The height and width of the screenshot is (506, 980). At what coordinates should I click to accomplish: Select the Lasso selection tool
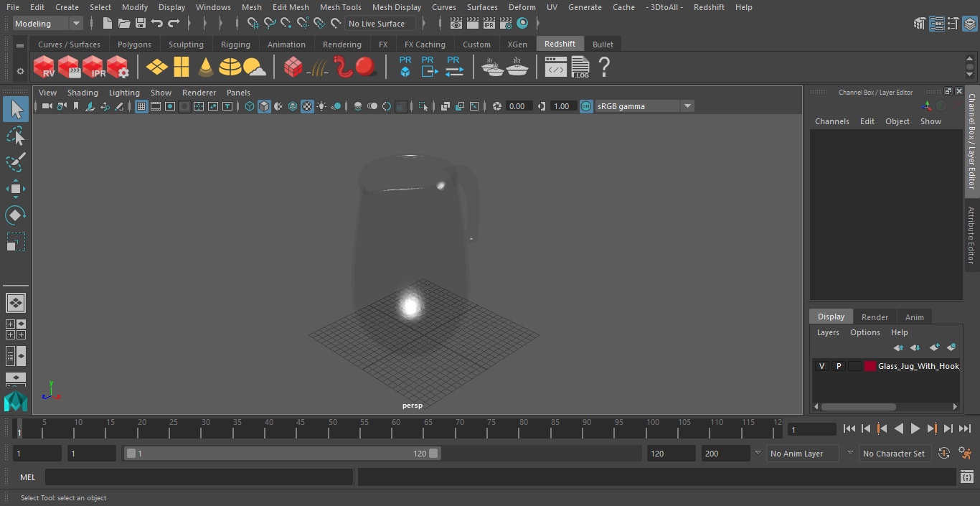[x=16, y=136]
